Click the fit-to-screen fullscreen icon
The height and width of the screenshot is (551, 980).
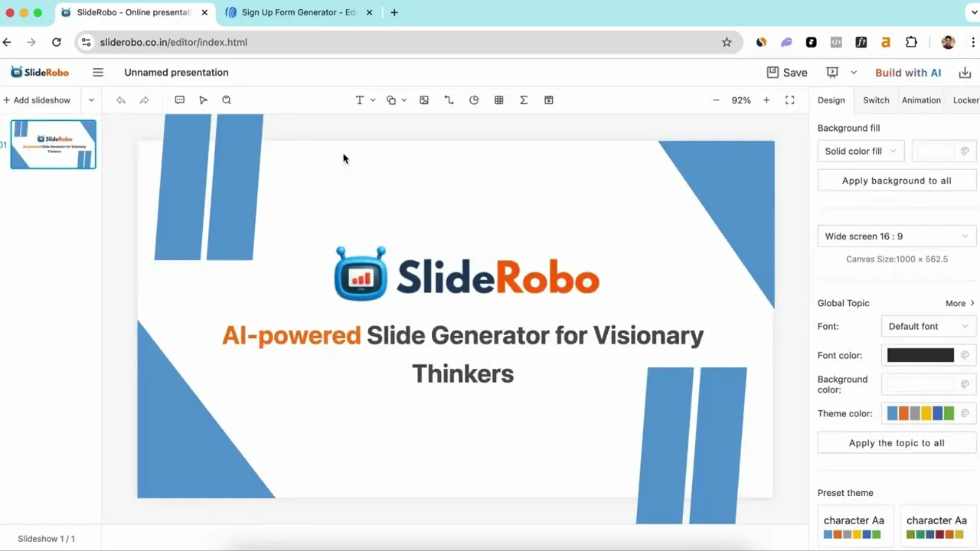click(x=790, y=100)
